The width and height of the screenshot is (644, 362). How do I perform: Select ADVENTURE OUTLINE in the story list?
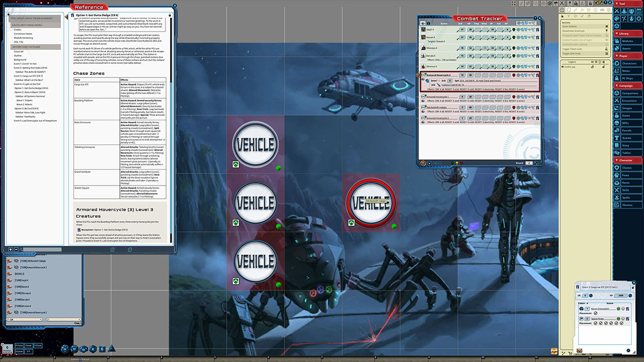coord(26,47)
